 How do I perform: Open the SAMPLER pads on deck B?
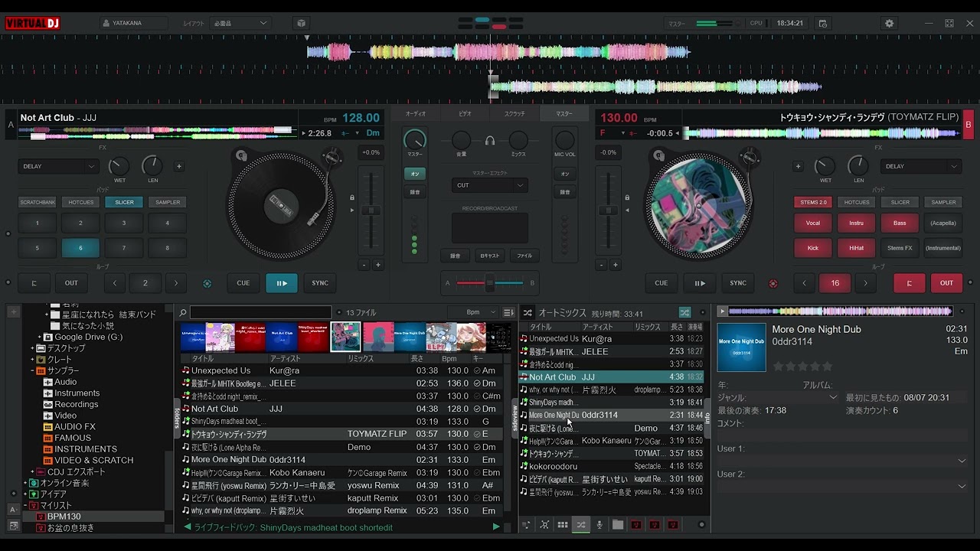943,201
